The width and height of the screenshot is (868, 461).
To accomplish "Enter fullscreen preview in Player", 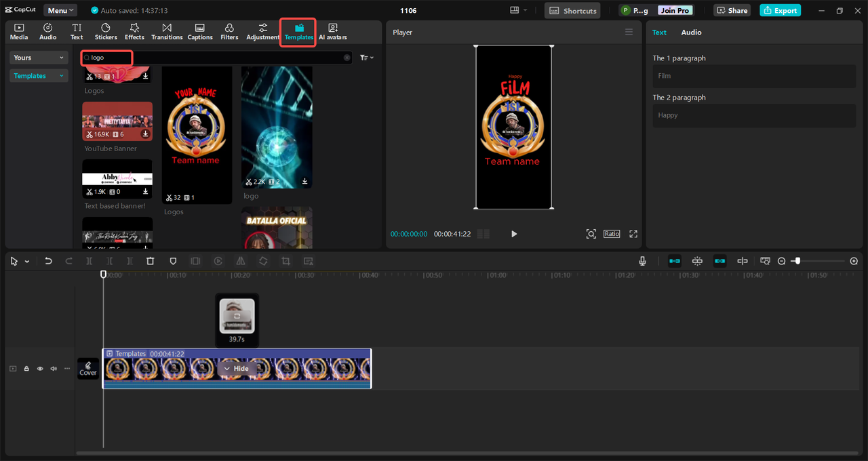I will (633, 234).
